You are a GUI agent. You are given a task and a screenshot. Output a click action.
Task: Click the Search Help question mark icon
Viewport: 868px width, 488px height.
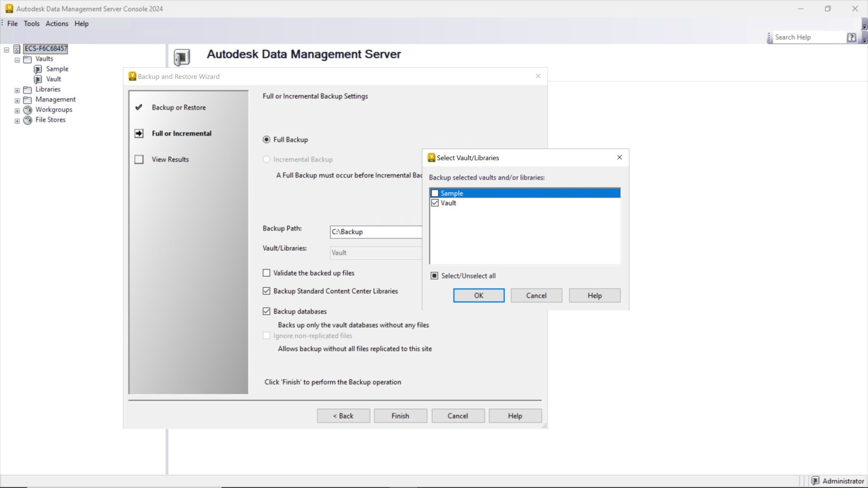851,38
